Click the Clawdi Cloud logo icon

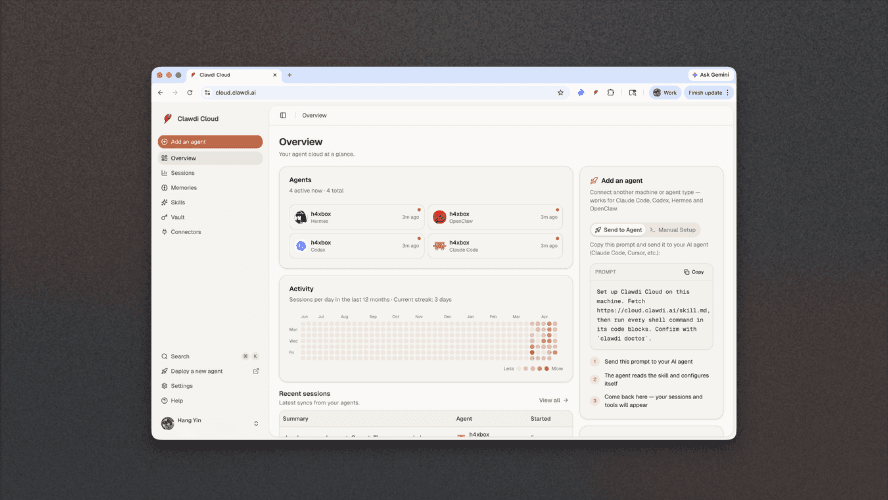168,118
